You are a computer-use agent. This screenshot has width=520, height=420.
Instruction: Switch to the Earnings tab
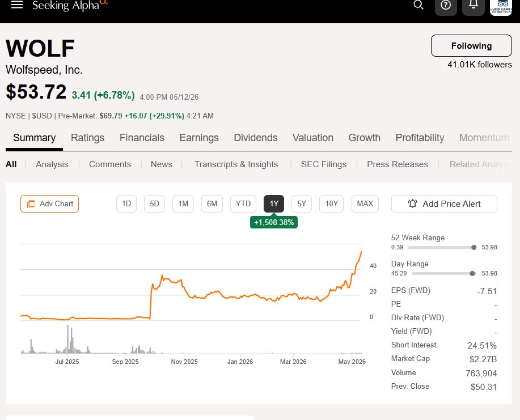199,138
